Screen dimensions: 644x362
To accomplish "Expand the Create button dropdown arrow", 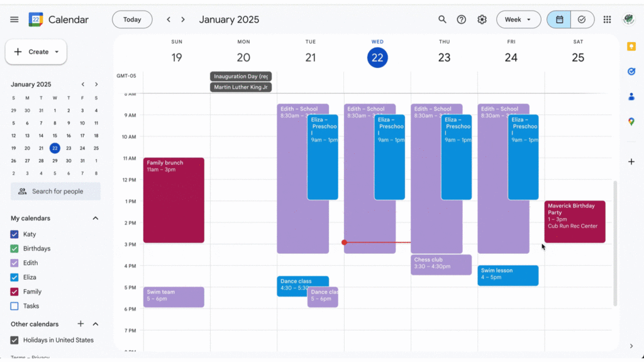I will (x=57, y=52).
